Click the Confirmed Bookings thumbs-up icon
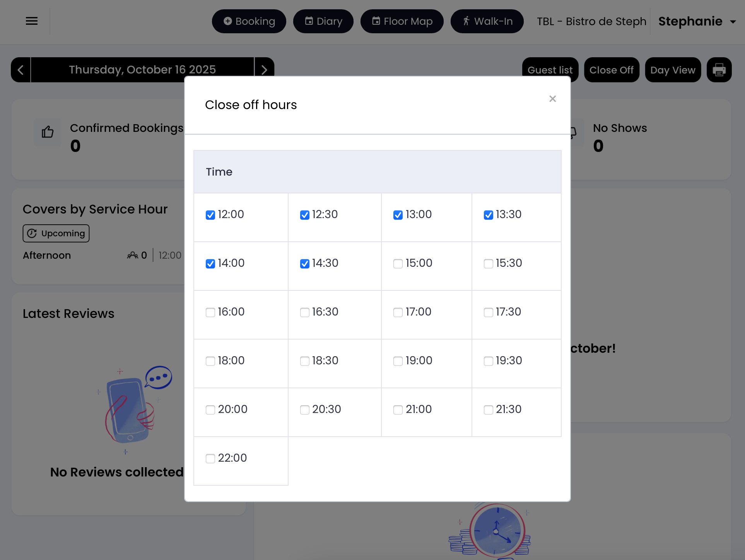 48,132
